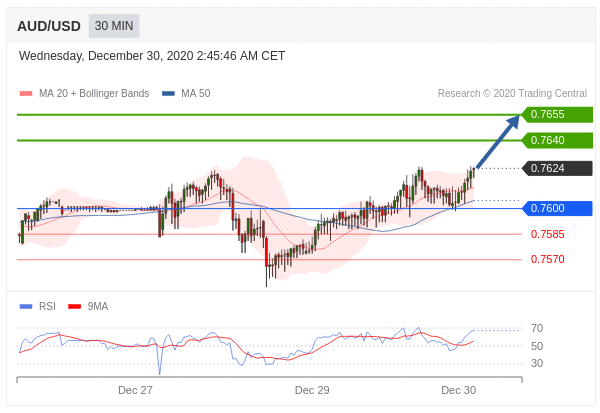
Task: Click the MA 50 legend swatch
Action: [x=168, y=93]
